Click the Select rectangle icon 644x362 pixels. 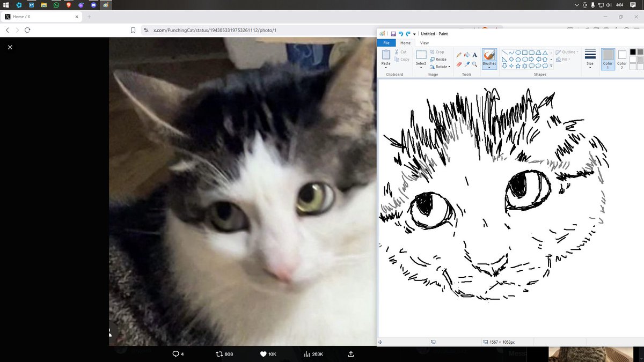pyautogui.click(x=421, y=55)
